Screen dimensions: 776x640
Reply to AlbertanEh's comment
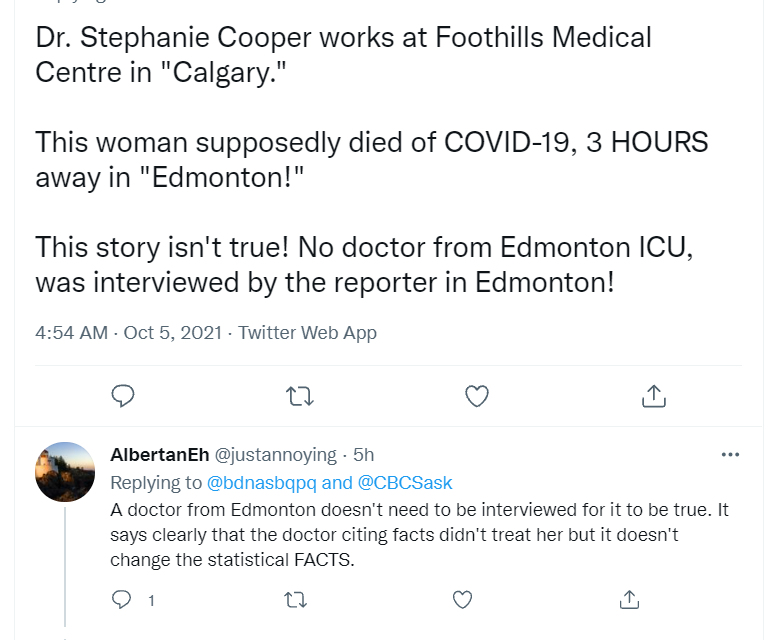tap(122, 599)
